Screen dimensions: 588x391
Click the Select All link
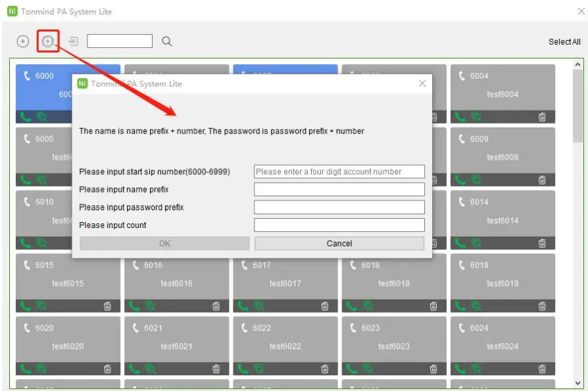tap(564, 41)
